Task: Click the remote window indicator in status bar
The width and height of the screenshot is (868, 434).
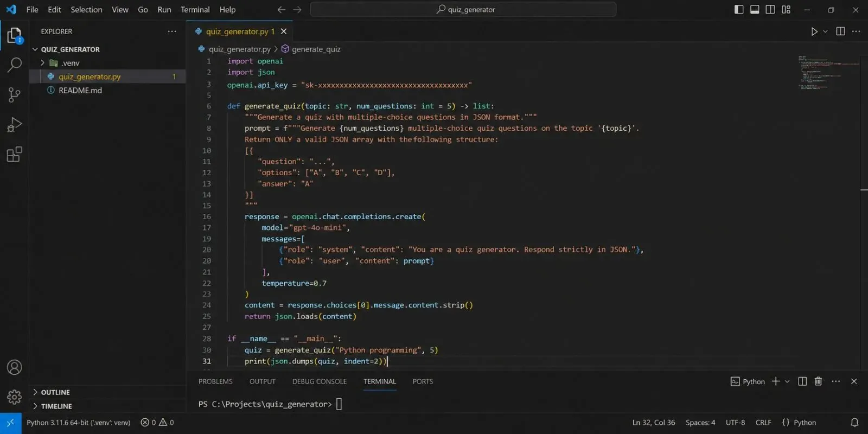Action: (x=10, y=423)
